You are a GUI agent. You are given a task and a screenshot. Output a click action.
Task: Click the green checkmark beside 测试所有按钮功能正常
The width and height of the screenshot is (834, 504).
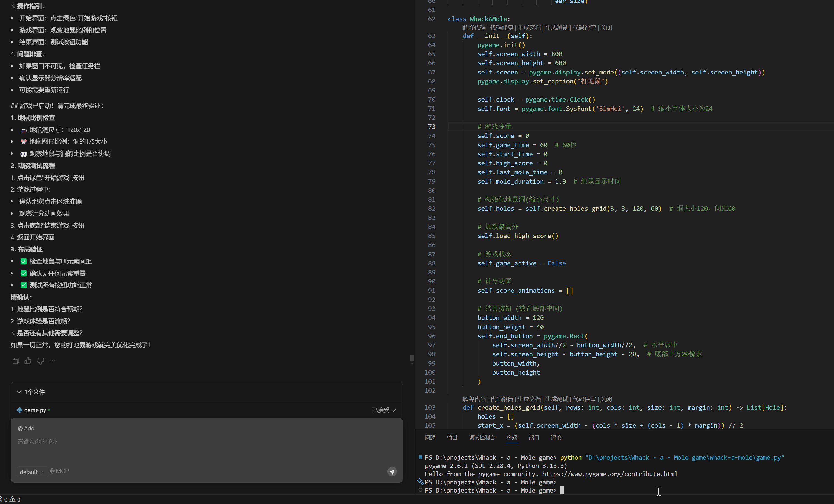(23, 285)
